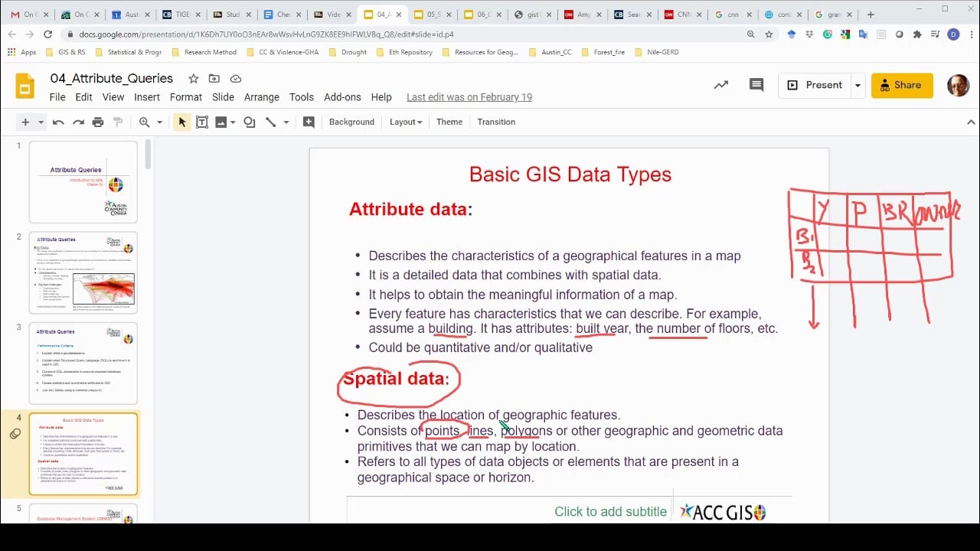Open the comment history icon
The width and height of the screenshot is (980, 551).
click(x=756, y=85)
